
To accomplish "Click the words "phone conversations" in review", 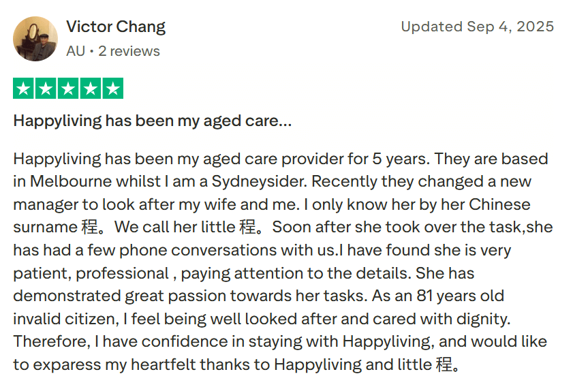I will pos(178,250).
